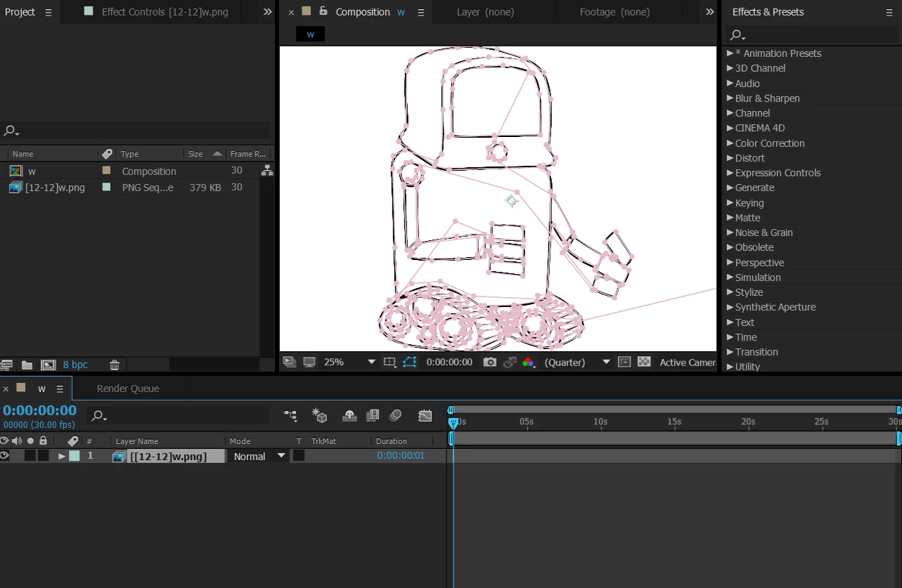Viewport: 902px width, 588px height.
Task: Open Show Channel RGB circles icon
Action: (529, 362)
